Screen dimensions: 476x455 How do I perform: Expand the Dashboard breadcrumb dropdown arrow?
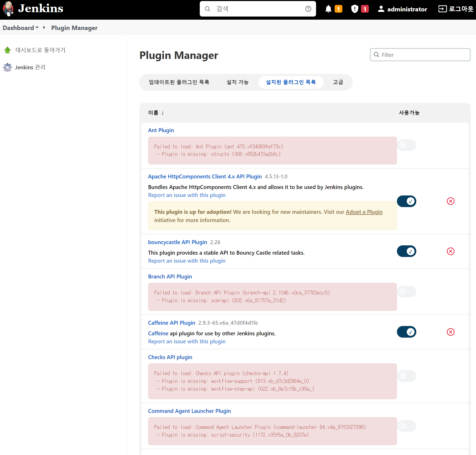[x=37, y=27]
